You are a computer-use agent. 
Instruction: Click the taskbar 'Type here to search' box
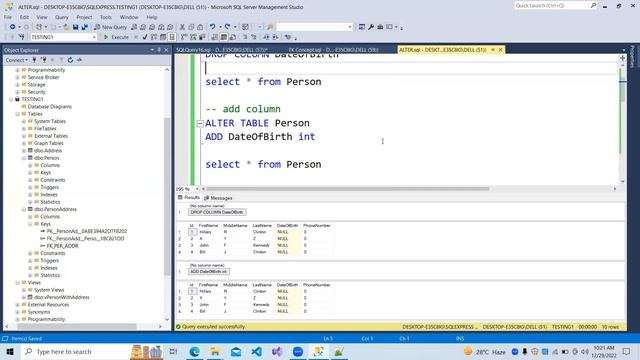(x=75, y=351)
